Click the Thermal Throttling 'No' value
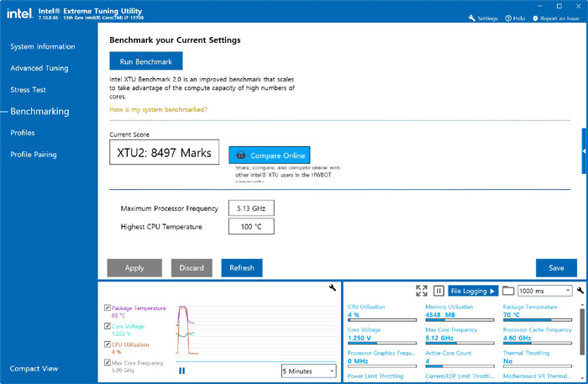Viewport: 588px width, 384px height. 507,361
